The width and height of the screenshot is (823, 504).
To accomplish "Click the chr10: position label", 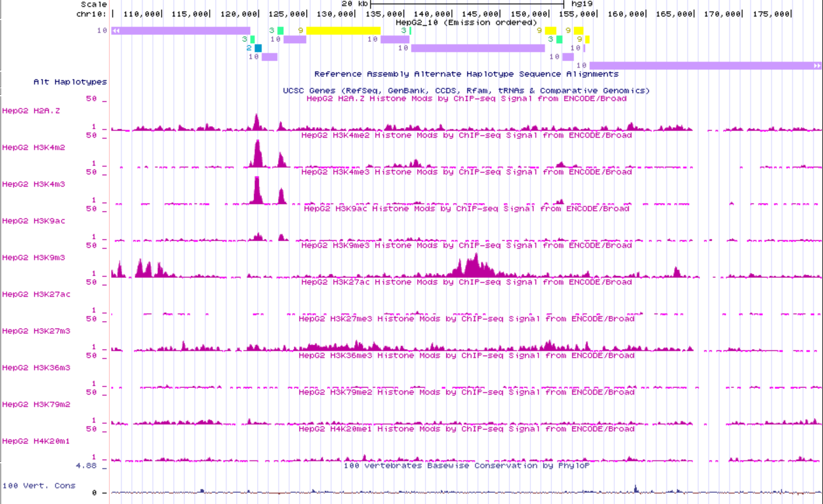I will (x=92, y=13).
